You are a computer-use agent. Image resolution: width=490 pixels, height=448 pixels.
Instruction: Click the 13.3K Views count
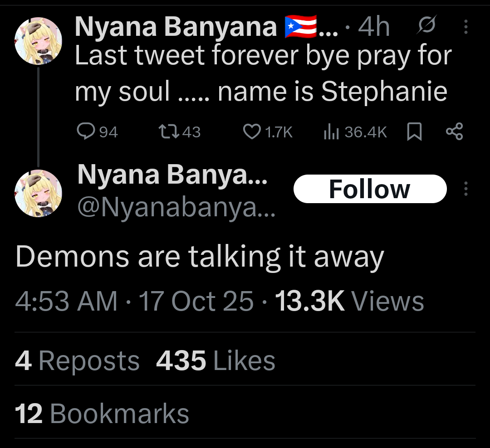349,301
